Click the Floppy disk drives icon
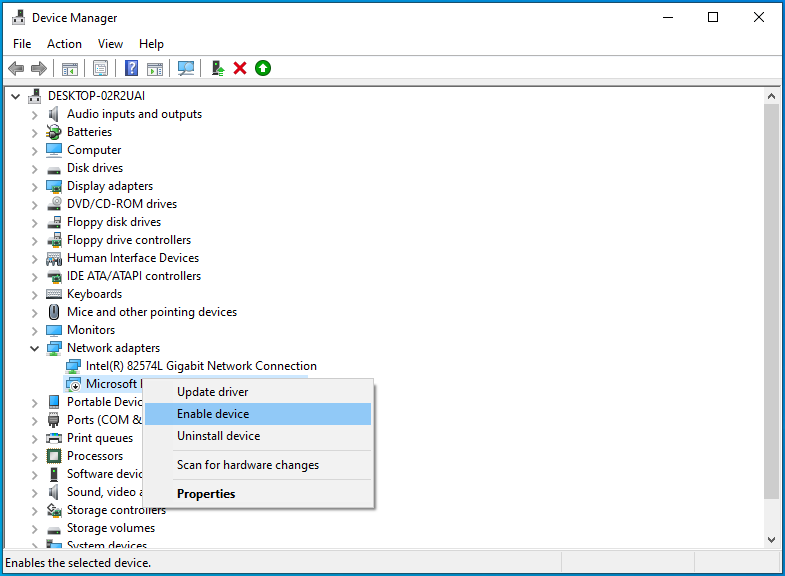 (54, 222)
